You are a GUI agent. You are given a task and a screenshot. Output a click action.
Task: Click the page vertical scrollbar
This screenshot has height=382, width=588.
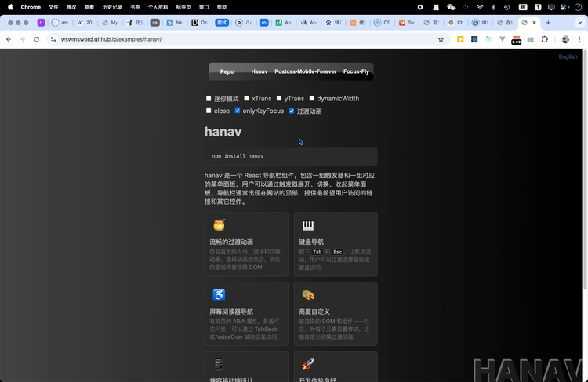click(x=585, y=169)
